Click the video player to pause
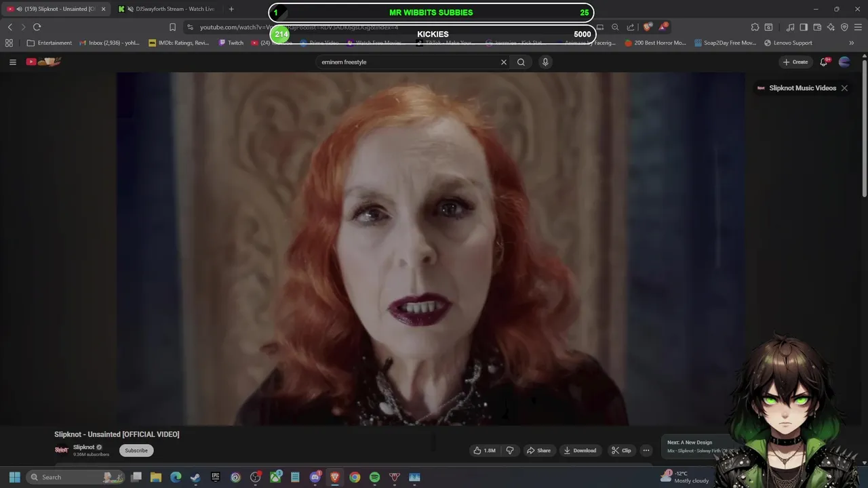This screenshot has width=868, height=488. coord(431,249)
